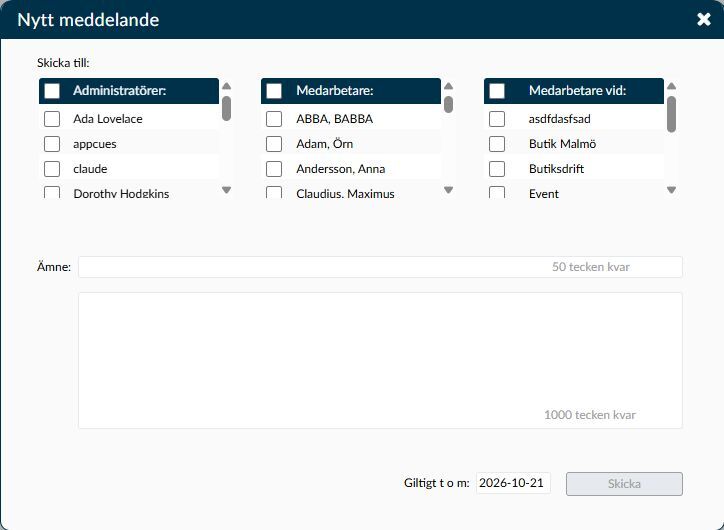Click Medarbetare list scroll up arrow
This screenshot has width=724, height=530.
coord(448,86)
